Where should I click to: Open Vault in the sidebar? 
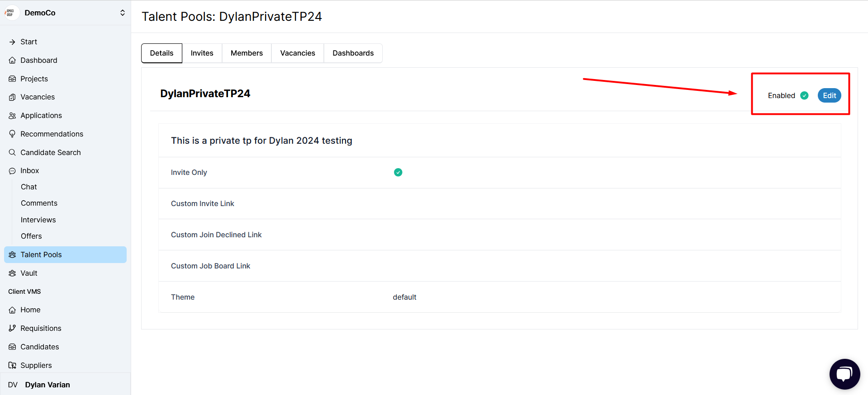point(65,273)
